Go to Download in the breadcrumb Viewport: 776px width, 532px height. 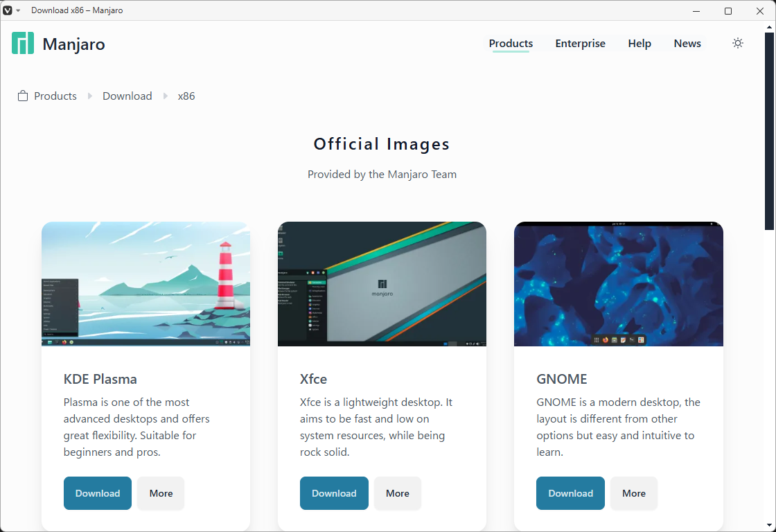(x=127, y=96)
